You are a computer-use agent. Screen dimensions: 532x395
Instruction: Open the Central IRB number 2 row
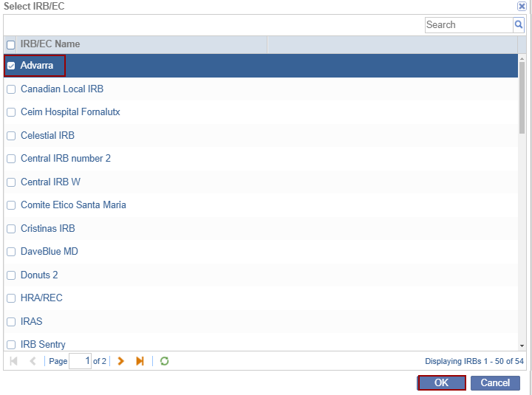pos(66,159)
